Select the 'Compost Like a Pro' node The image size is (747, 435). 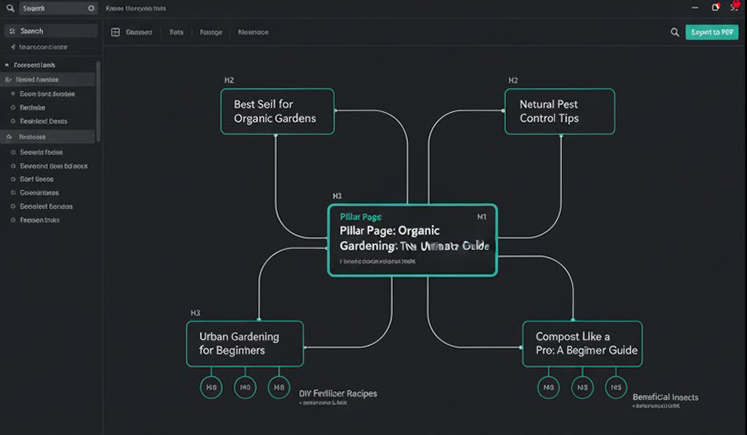coord(582,344)
